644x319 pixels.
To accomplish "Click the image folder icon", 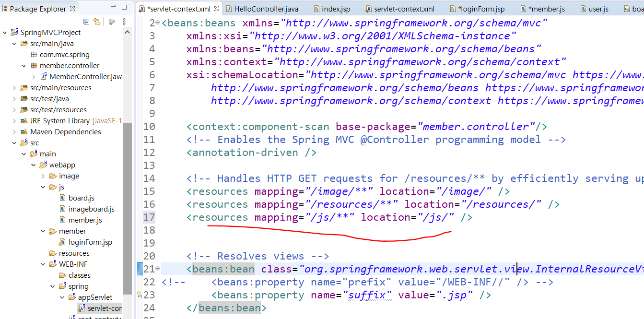I will click(53, 176).
